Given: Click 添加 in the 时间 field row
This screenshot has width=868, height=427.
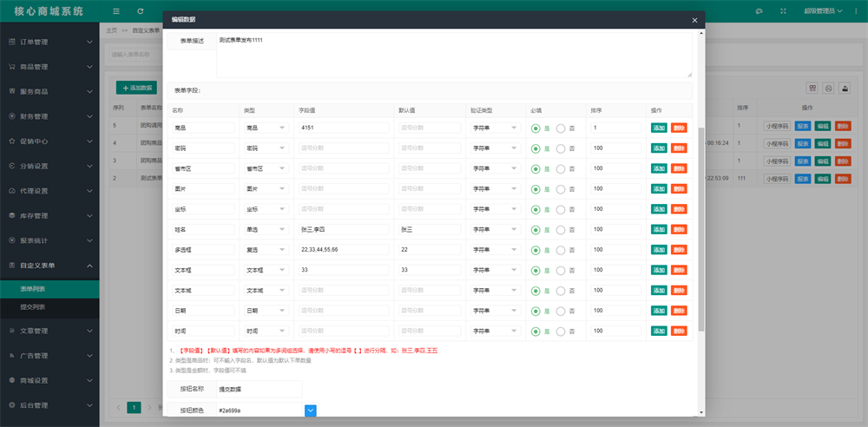Looking at the screenshot, I should click(x=659, y=331).
